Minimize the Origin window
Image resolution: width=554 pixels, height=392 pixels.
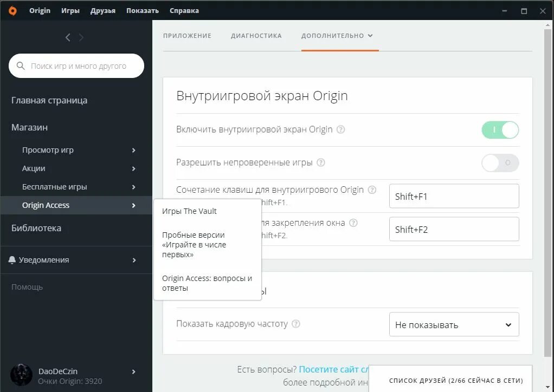505,11
